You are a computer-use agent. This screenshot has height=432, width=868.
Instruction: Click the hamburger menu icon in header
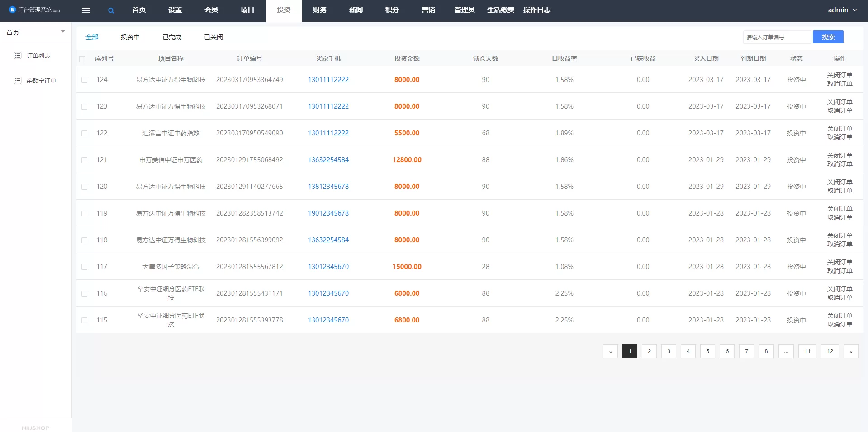click(85, 10)
